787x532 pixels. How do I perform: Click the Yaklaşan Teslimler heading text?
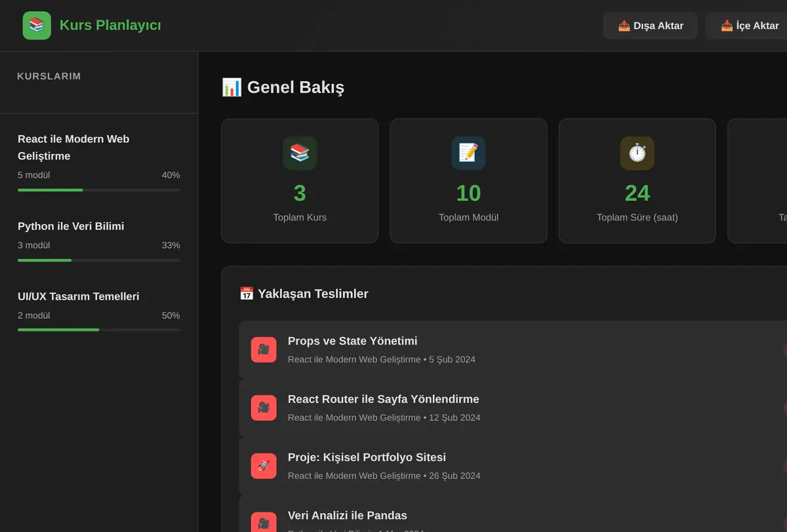[313, 294]
